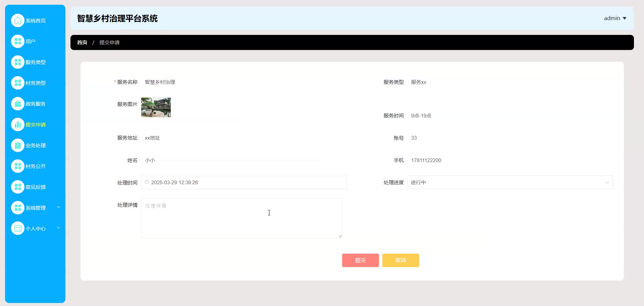
Task: Expand the 系统管理 submenu chevron
Action: point(58,207)
